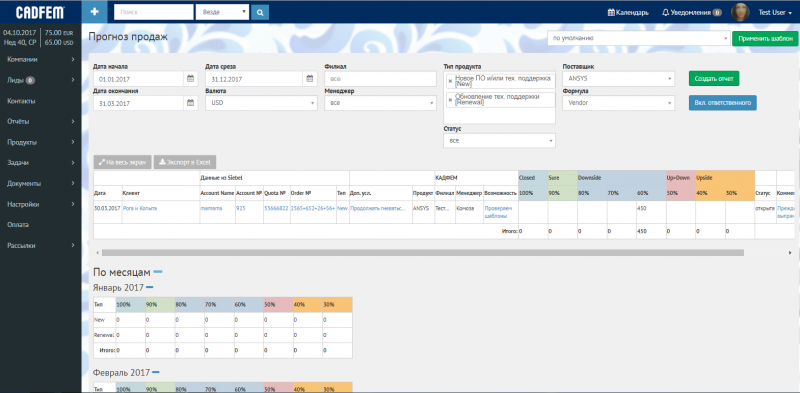Open calendar picker for Дата начала
800x393 pixels.
190,79
